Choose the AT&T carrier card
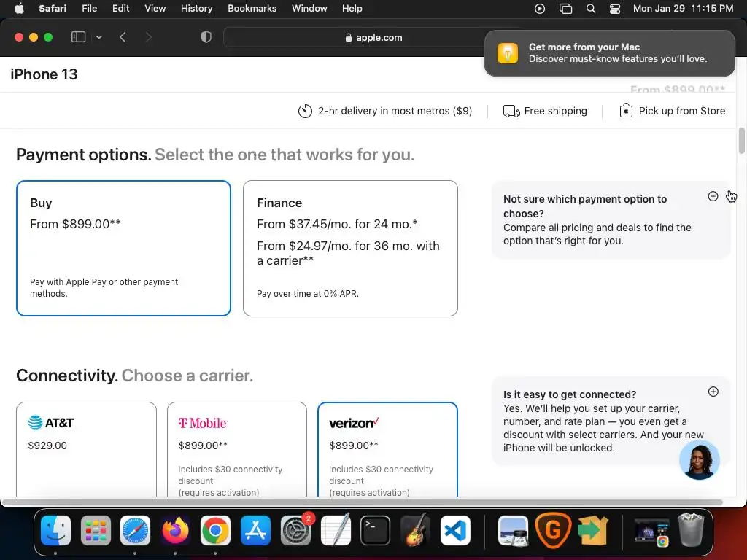The image size is (747, 560). click(x=86, y=449)
